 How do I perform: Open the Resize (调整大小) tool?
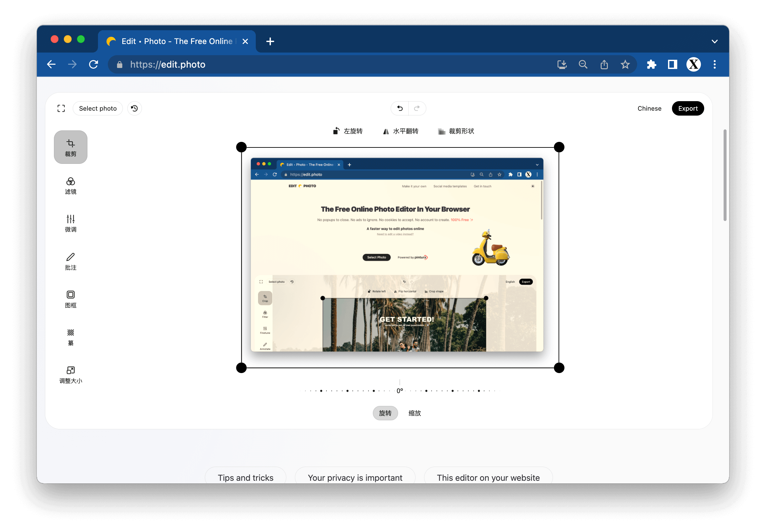click(x=70, y=375)
